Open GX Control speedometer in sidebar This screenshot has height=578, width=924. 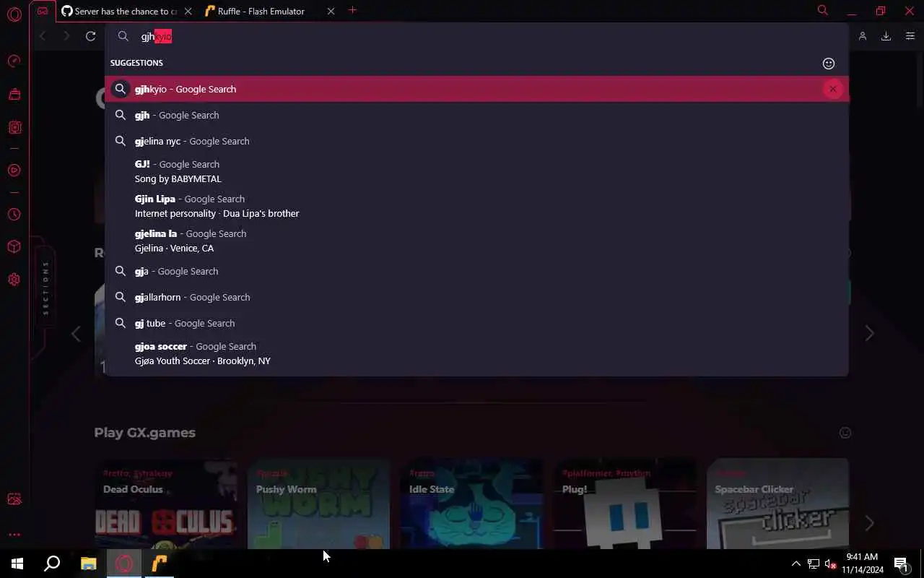coord(14,61)
